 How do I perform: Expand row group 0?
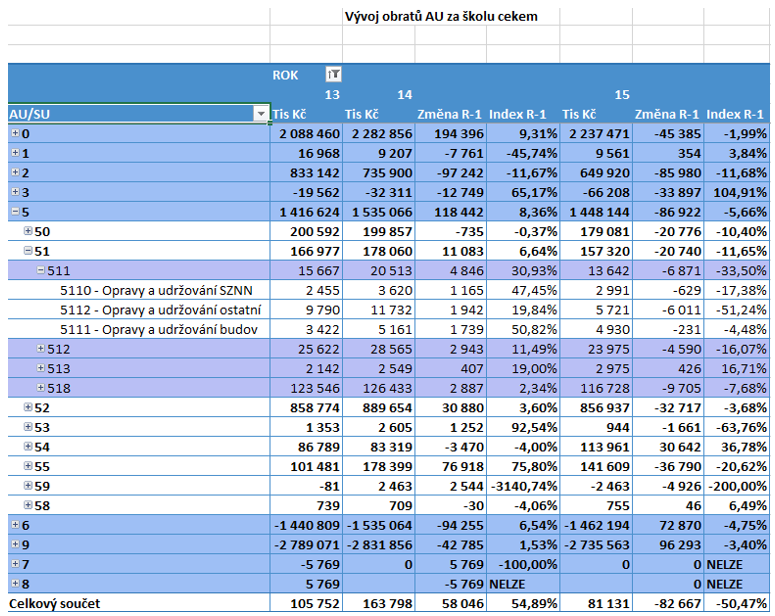coord(15,133)
